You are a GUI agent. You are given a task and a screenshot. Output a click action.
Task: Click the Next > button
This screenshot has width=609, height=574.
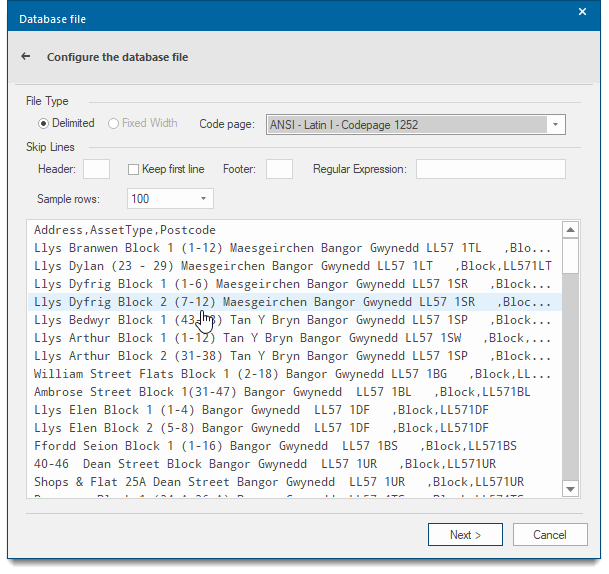(465, 534)
